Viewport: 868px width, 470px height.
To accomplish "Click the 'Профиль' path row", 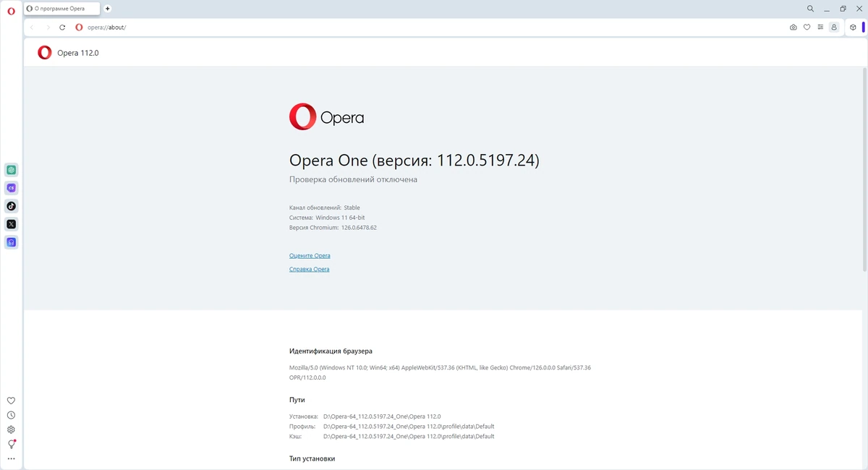I will tap(392, 427).
